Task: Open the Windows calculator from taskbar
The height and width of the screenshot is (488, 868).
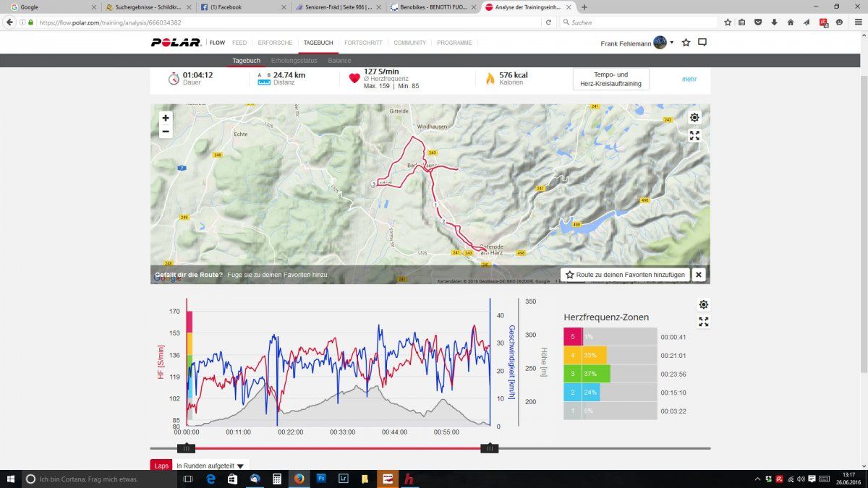Action: 276,479
